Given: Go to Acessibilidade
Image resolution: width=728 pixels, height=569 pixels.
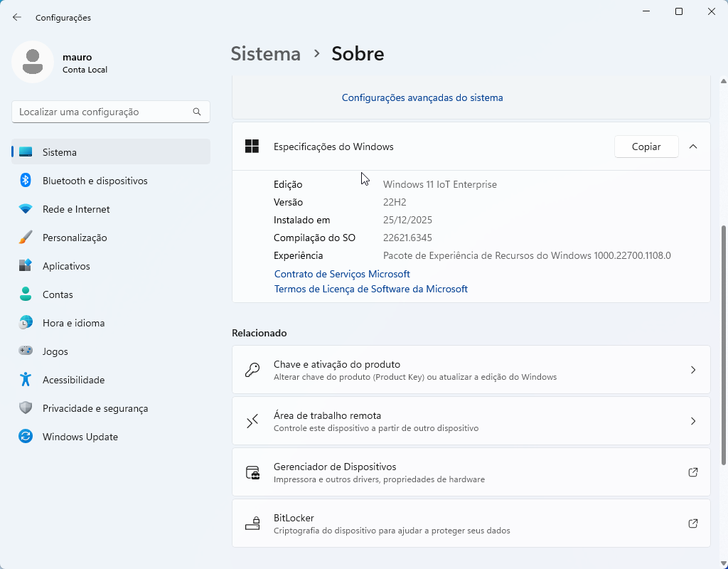Looking at the screenshot, I should click(111, 380).
